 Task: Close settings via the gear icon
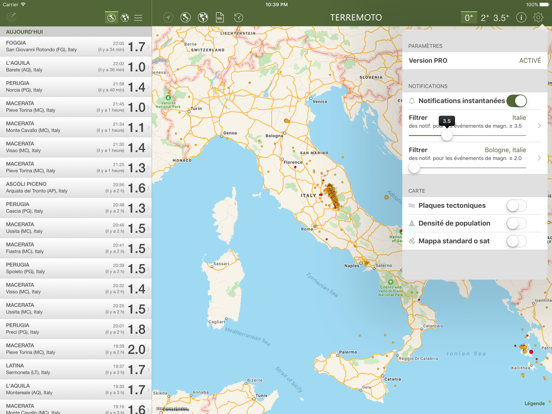point(538,17)
